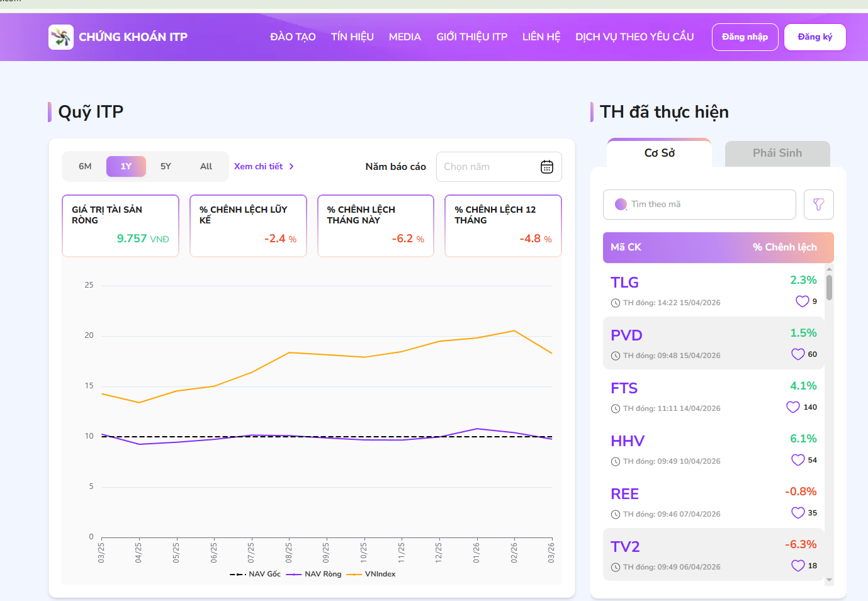This screenshot has width=868, height=601.
Task: Click the PVD stock symbol link
Action: (x=626, y=335)
